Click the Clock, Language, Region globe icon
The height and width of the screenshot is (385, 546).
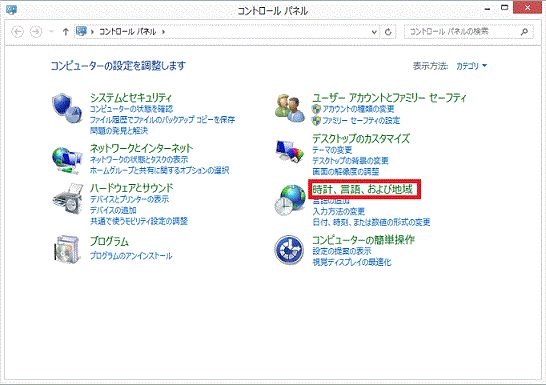coord(290,200)
